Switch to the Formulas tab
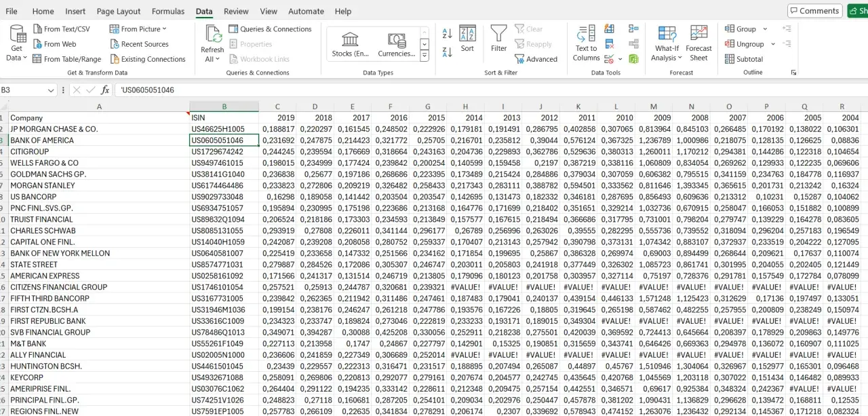This screenshot has width=868, height=416. click(168, 11)
